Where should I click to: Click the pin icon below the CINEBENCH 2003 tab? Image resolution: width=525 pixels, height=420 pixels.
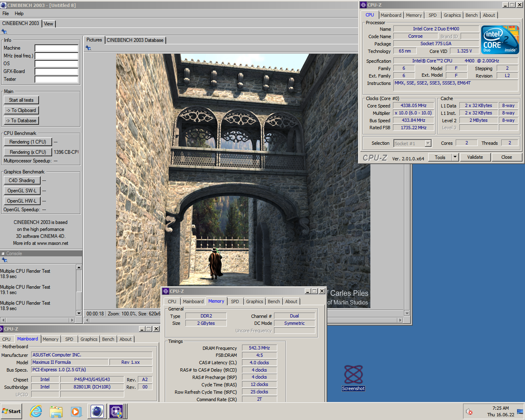click(4, 32)
